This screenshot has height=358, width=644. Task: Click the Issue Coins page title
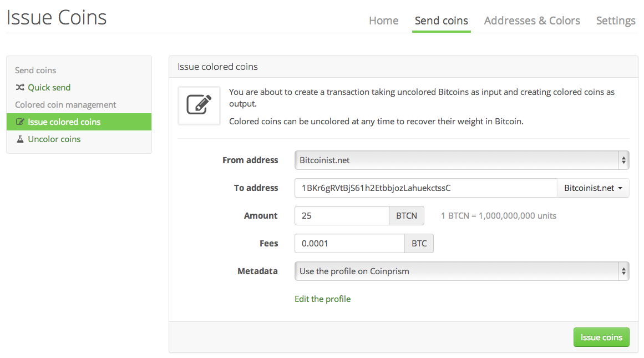57,18
